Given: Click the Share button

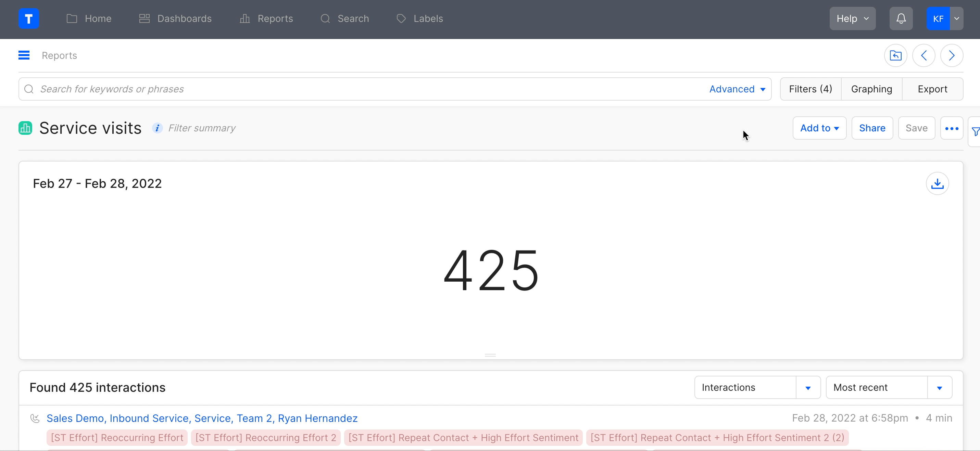Looking at the screenshot, I should point(872,128).
